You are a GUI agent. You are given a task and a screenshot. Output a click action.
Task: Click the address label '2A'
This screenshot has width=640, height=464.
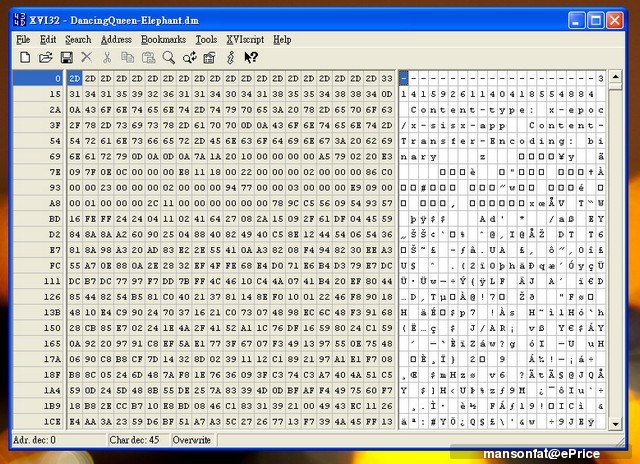pos(55,110)
